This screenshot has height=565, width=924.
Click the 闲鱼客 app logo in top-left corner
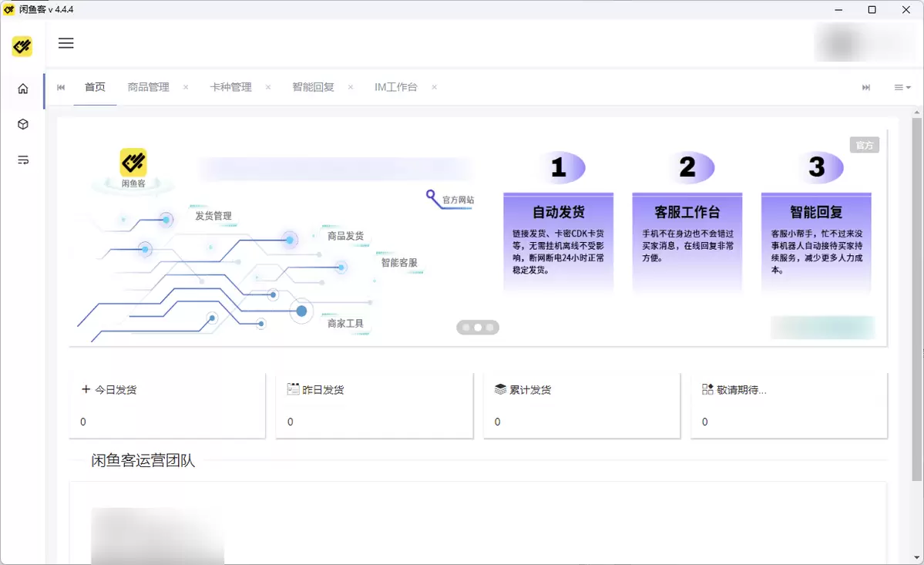[22, 46]
